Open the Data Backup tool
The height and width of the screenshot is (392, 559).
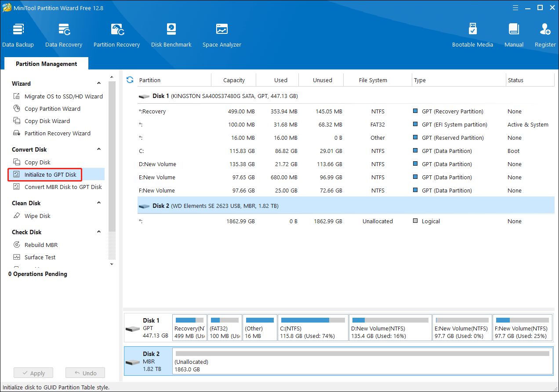point(18,35)
